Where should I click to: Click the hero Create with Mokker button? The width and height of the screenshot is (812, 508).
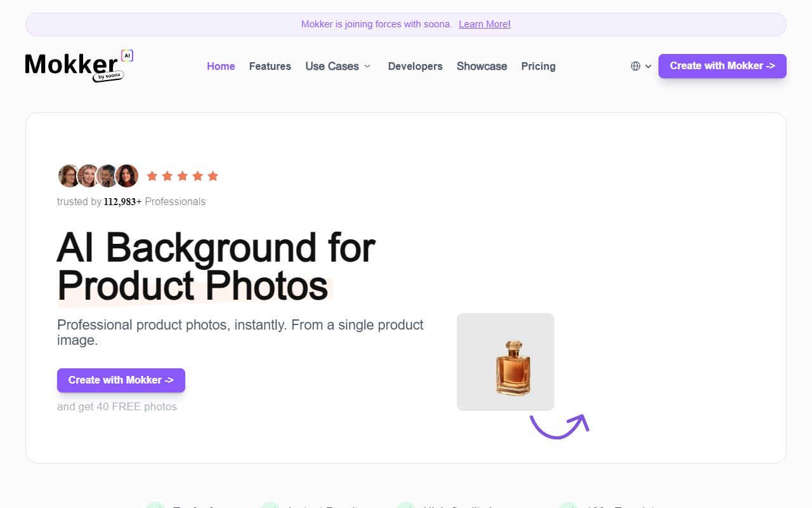(121, 380)
